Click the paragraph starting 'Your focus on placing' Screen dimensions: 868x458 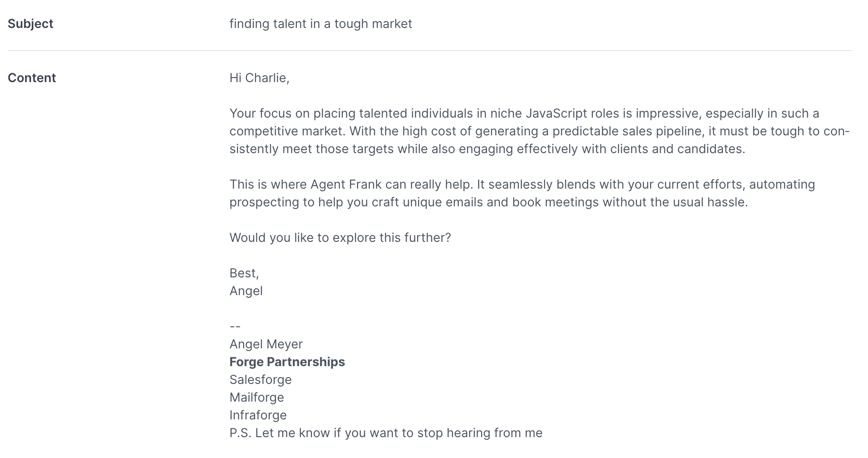(539, 131)
